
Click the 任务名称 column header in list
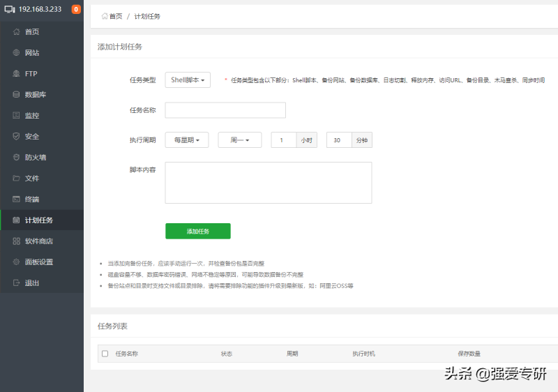point(127,354)
